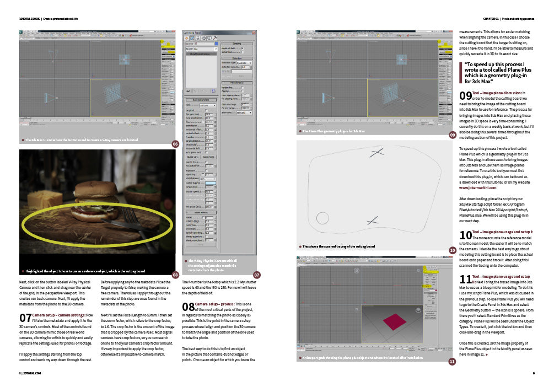The height and width of the screenshot is (392, 554).
Task: Click the Show End Result icon
Action: tap(194, 90)
